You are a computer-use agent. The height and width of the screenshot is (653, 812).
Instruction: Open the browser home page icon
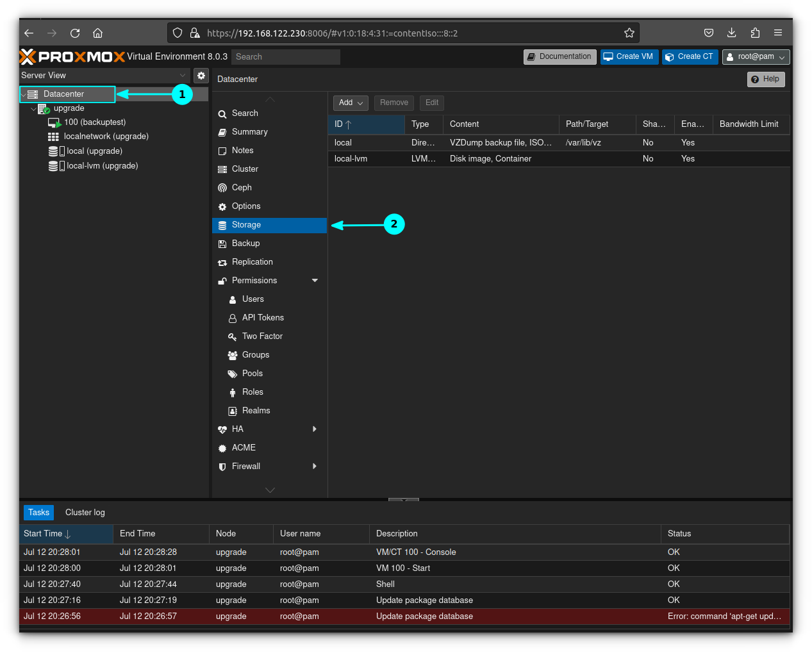point(98,33)
